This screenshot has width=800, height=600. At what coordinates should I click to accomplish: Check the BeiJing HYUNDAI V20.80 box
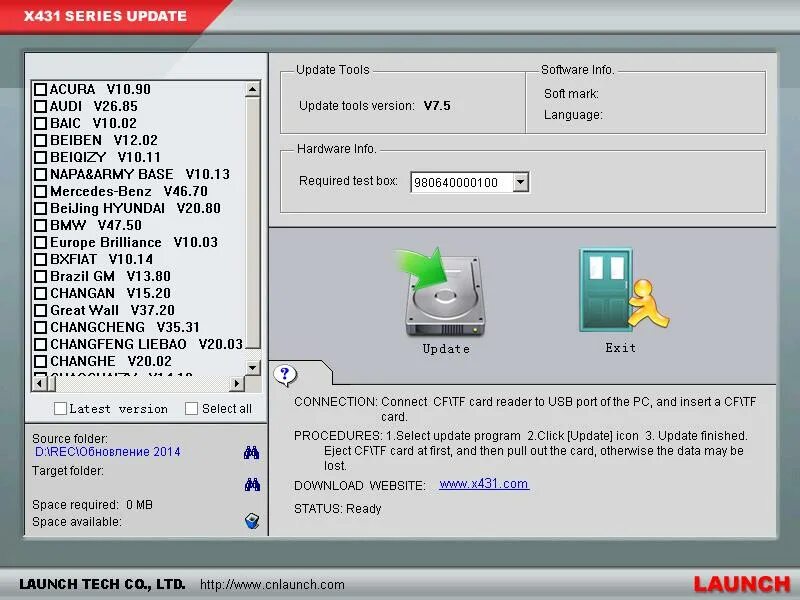click(40, 208)
